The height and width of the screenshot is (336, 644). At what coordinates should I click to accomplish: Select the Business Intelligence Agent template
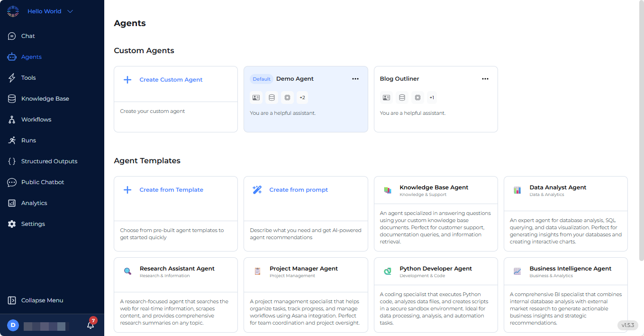point(566,295)
